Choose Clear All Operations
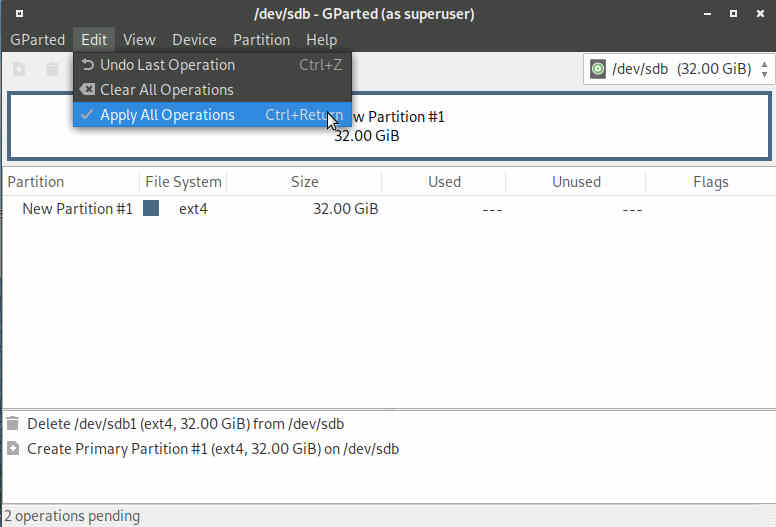Image resolution: width=776 pixels, height=527 pixels. click(212, 90)
